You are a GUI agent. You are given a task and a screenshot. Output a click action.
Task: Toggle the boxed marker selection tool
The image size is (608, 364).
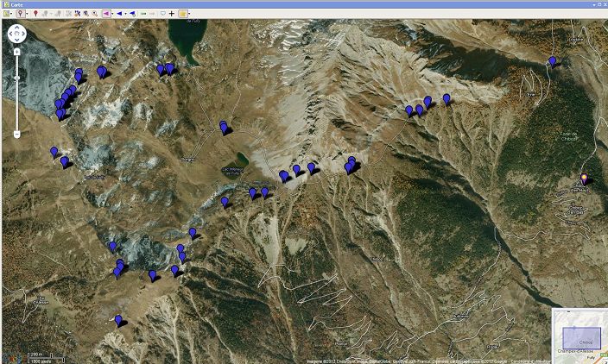pyautogui.click(x=21, y=14)
